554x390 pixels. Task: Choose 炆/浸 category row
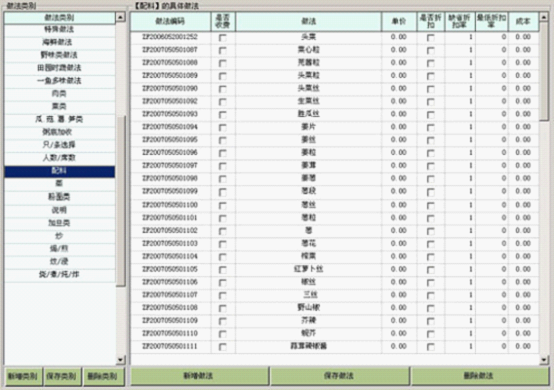click(x=59, y=261)
